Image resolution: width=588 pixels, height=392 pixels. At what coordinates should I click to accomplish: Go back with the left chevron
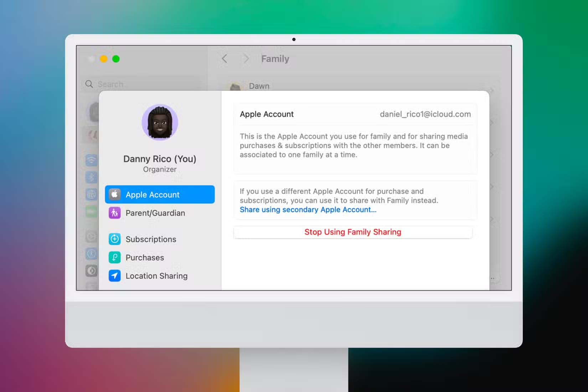(224, 59)
